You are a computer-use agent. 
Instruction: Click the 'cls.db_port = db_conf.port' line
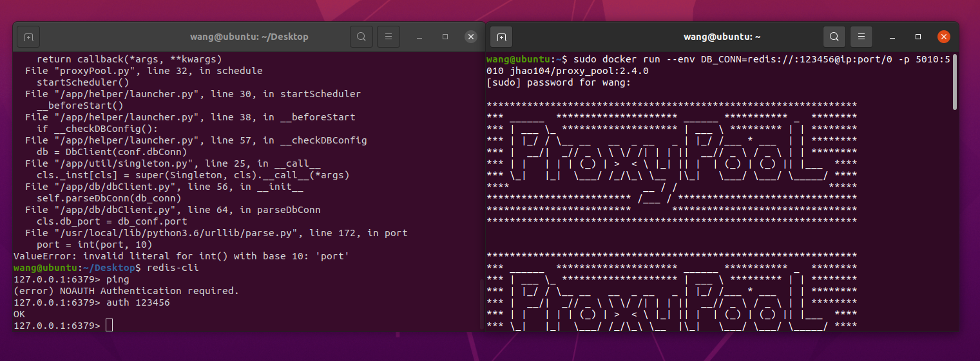tap(111, 221)
